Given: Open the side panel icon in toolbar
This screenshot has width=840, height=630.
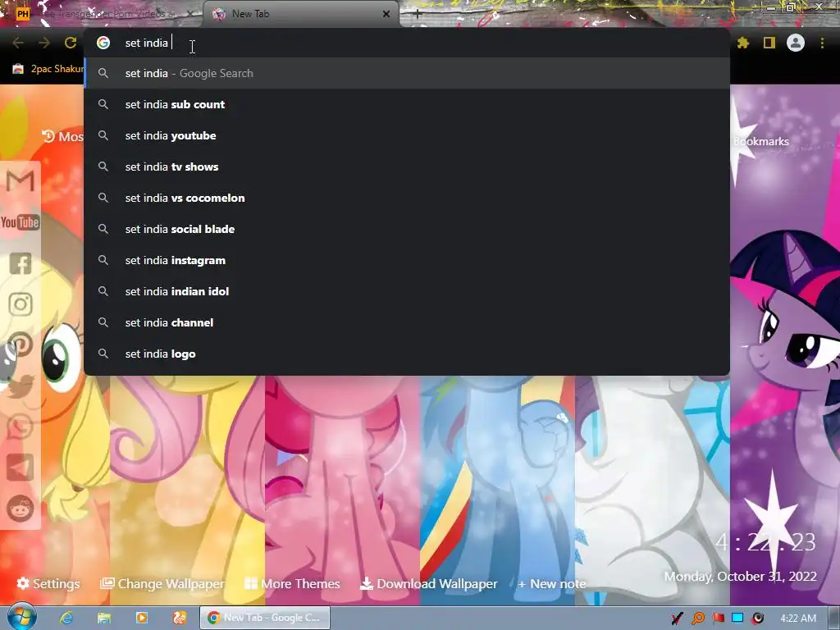Looking at the screenshot, I should point(769,43).
